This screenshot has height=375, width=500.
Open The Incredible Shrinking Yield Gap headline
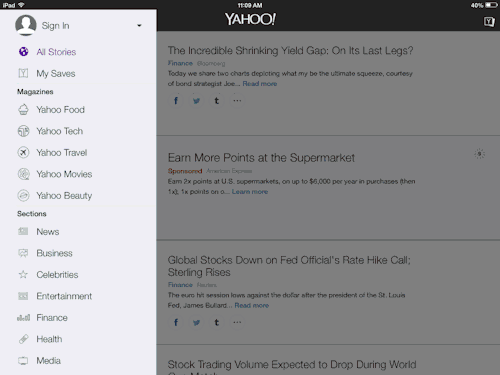(290, 51)
